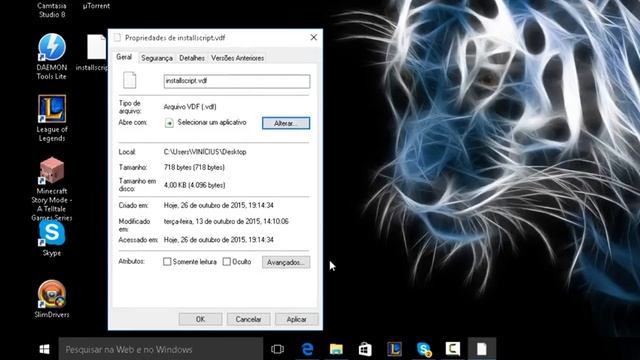Open File Explorer from the taskbar
The image size is (640, 360).
click(336, 349)
